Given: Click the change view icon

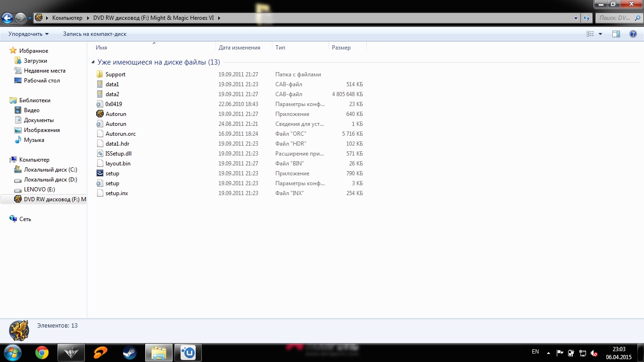Looking at the screenshot, I should point(590,34).
